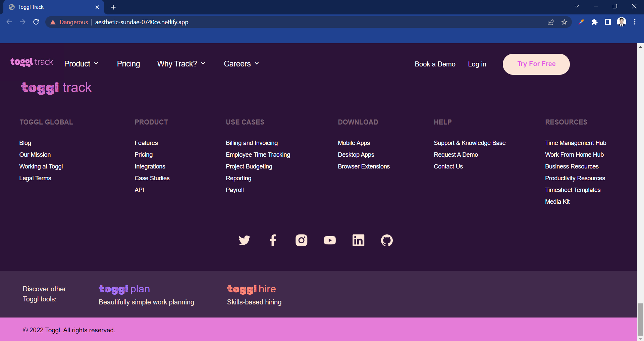The height and width of the screenshot is (341, 644).
Task: Share this page via the share icon
Action: click(x=551, y=22)
